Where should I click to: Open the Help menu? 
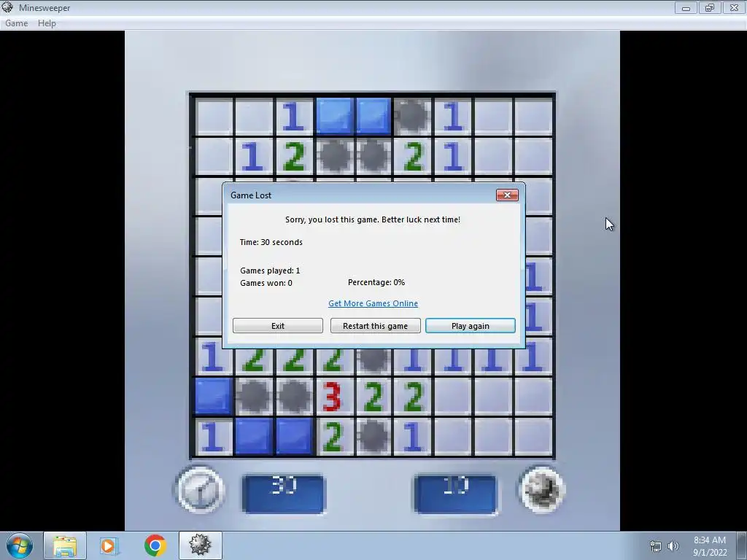47,23
